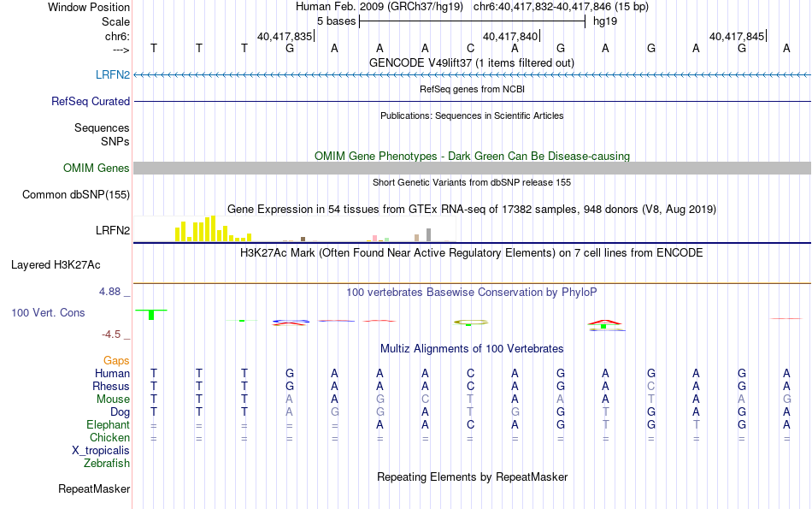Click the red-topped PhyloP glyph with green center
The image size is (812, 509).
click(x=604, y=326)
